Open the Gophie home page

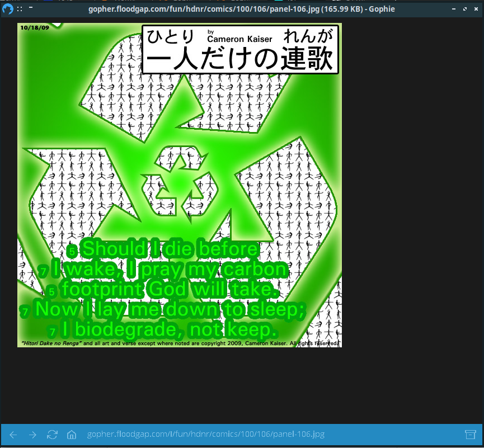[72, 435]
